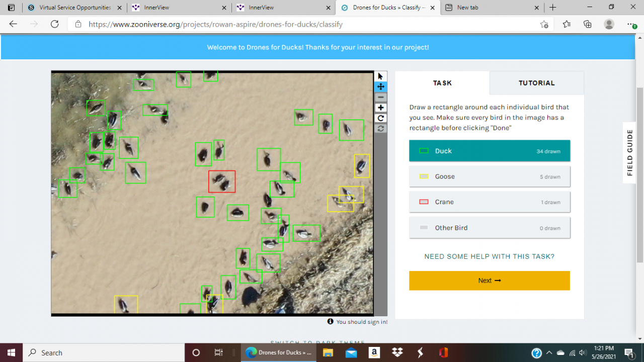Switch to the Tutorial tab

click(x=537, y=83)
